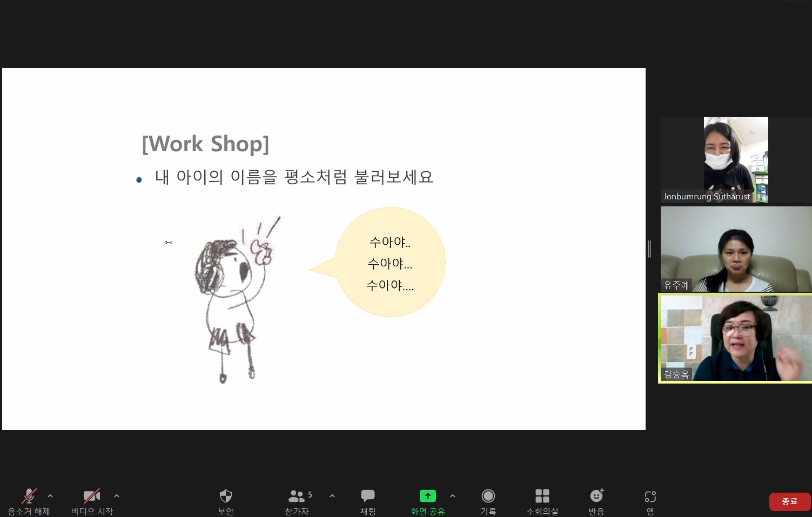This screenshot has height=517, width=812.
Task: Select 김승옥 active speaker video thumbnail
Action: click(736, 338)
